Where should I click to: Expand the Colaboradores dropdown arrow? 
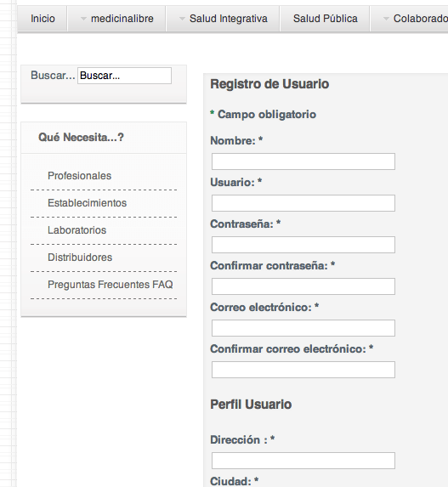pos(386,19)
